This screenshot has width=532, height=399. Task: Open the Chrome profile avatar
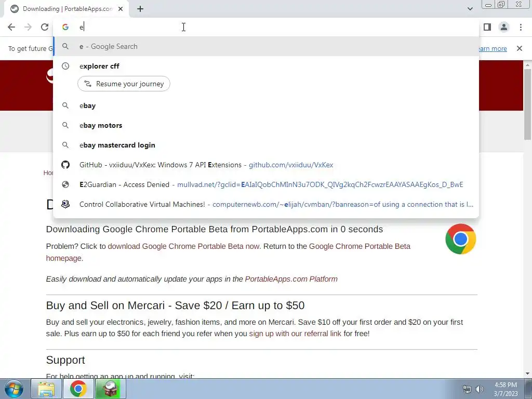pyautogui.click(x=504, y=27)
